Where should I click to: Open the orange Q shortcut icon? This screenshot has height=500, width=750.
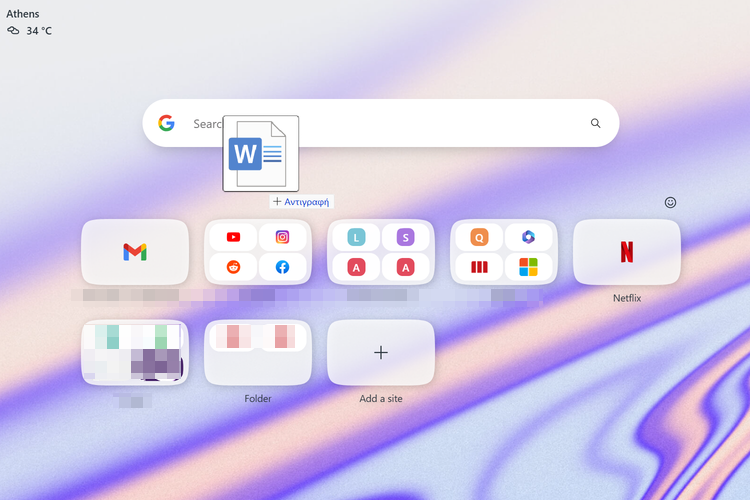pyautogui.click(x=479, y=237)
